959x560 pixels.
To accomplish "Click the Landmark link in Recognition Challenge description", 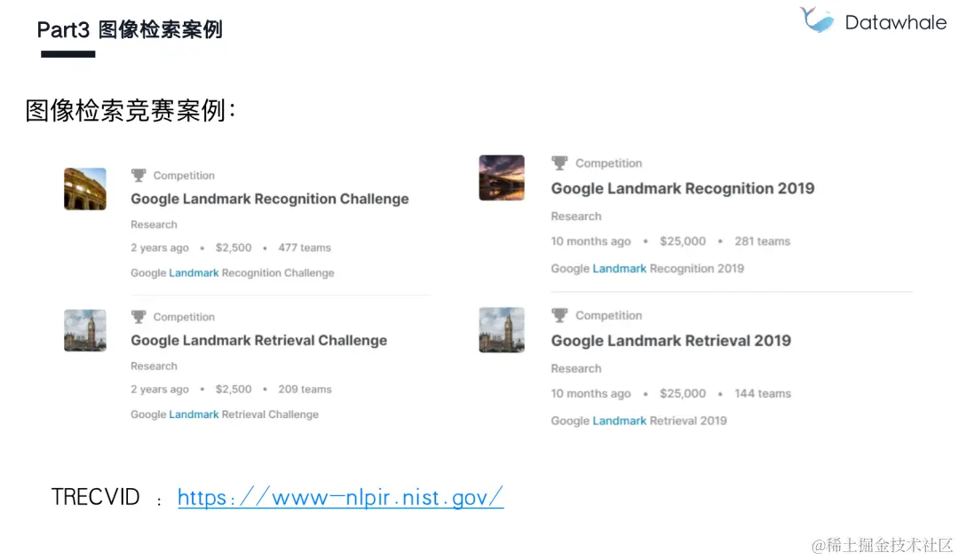I will point(194,272).
